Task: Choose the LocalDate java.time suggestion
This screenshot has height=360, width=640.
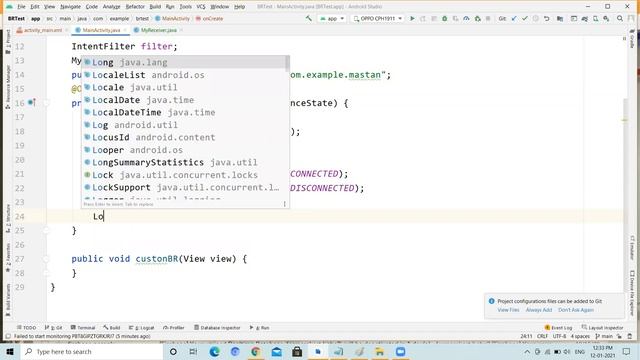Action: (185, 100)
